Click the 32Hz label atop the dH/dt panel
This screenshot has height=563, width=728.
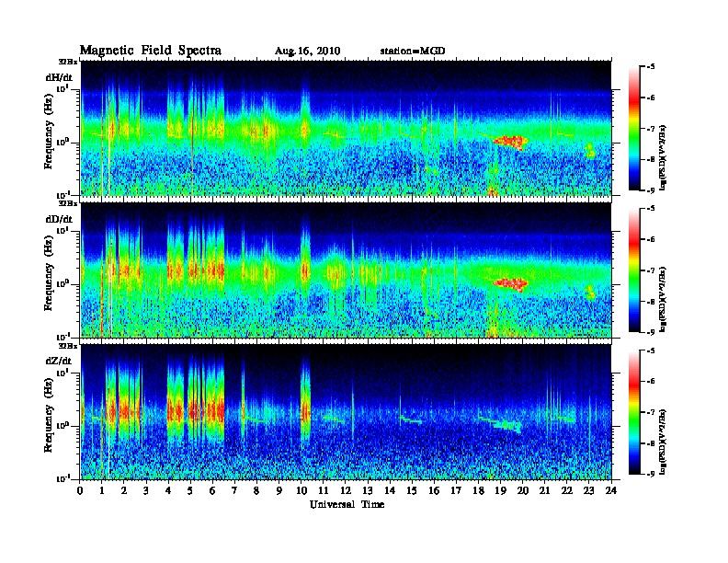(67, 61)
